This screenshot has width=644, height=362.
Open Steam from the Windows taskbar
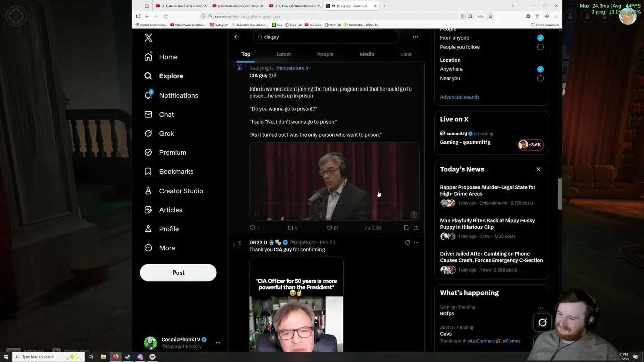pos(128,357)
